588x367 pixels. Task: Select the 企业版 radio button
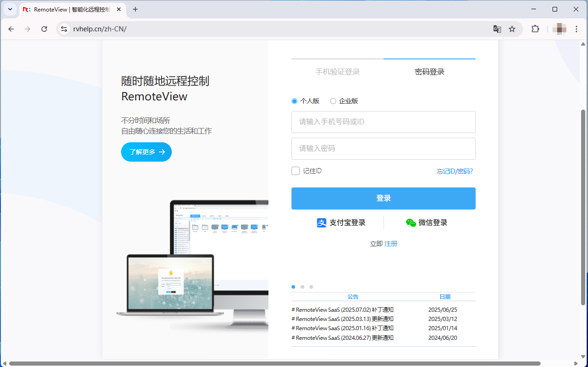click(333, 101)
